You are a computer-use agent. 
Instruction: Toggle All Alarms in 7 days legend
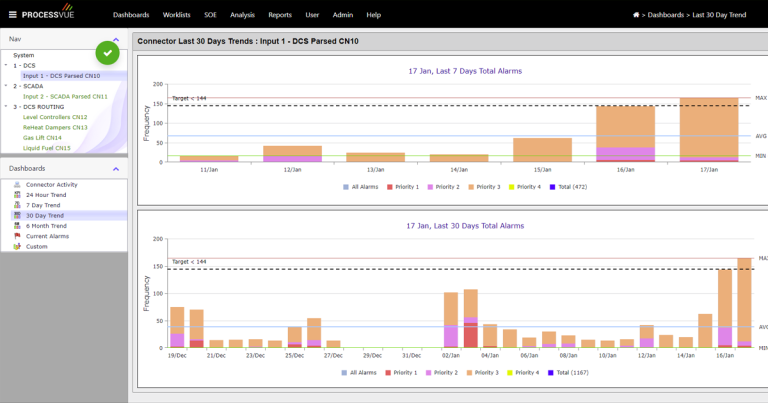click(360, 187)
